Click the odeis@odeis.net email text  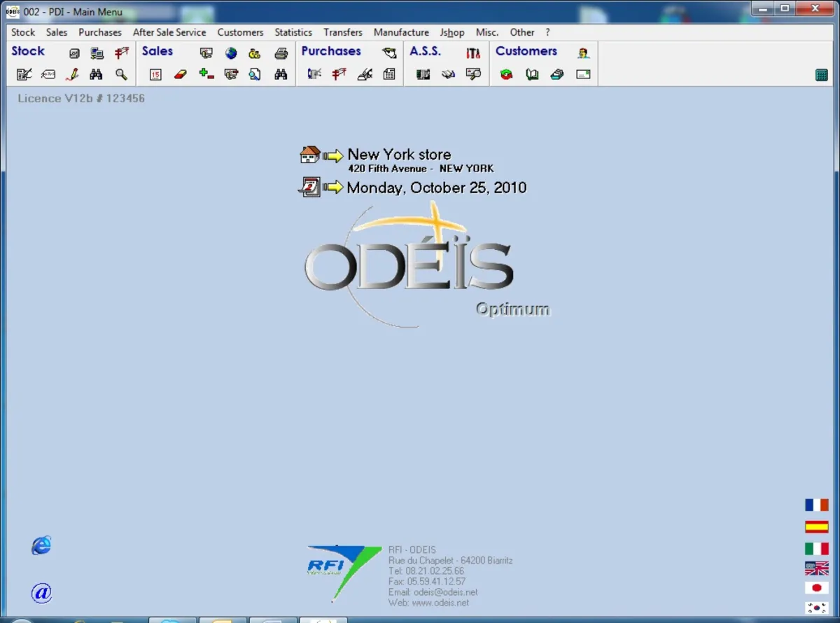point(445,592)
